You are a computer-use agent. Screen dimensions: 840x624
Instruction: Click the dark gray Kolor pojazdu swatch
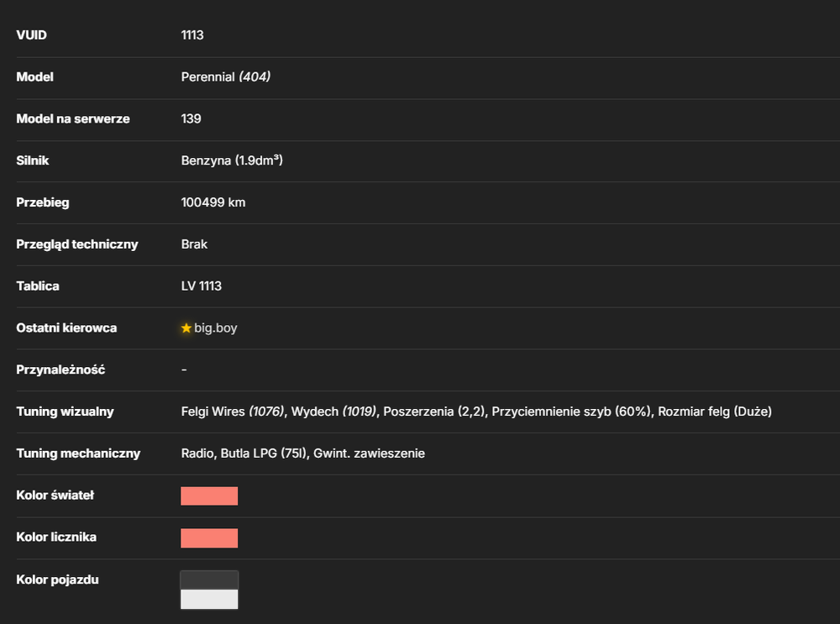coord(209,580)
